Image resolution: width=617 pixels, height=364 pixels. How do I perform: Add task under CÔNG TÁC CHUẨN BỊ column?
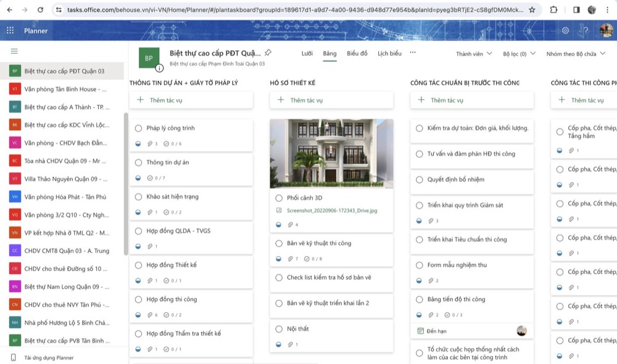coord(472,100)
